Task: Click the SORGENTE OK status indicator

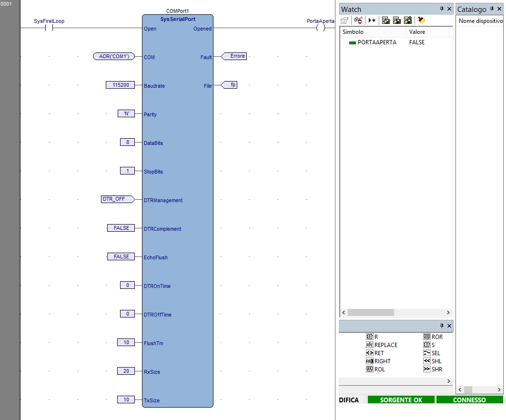Action: pos(401,400)
